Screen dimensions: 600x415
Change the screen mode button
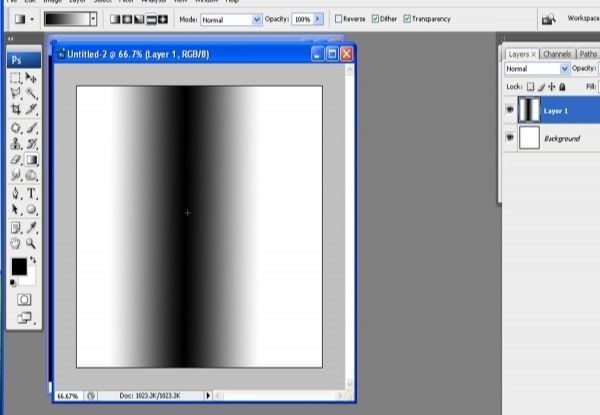point(24,318)
